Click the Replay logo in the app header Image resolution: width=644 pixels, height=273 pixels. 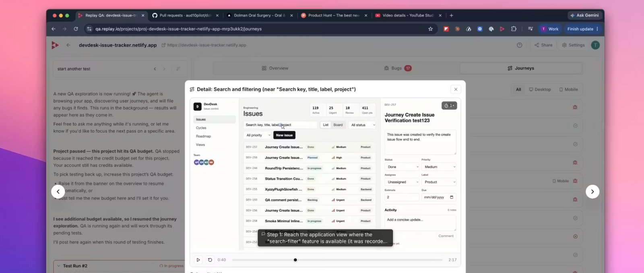tap(55, 45)
